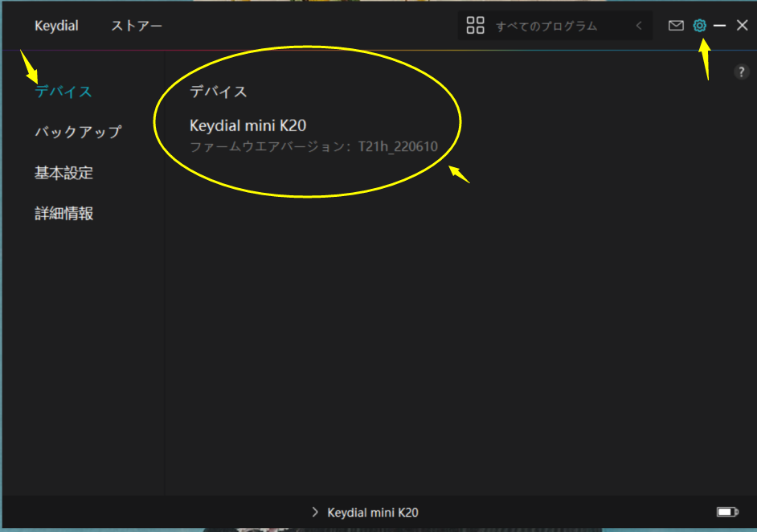This screenshot has height=532, width=757.
Task: Open the すべてのプログラム selector
Action: tap(555, 26)
